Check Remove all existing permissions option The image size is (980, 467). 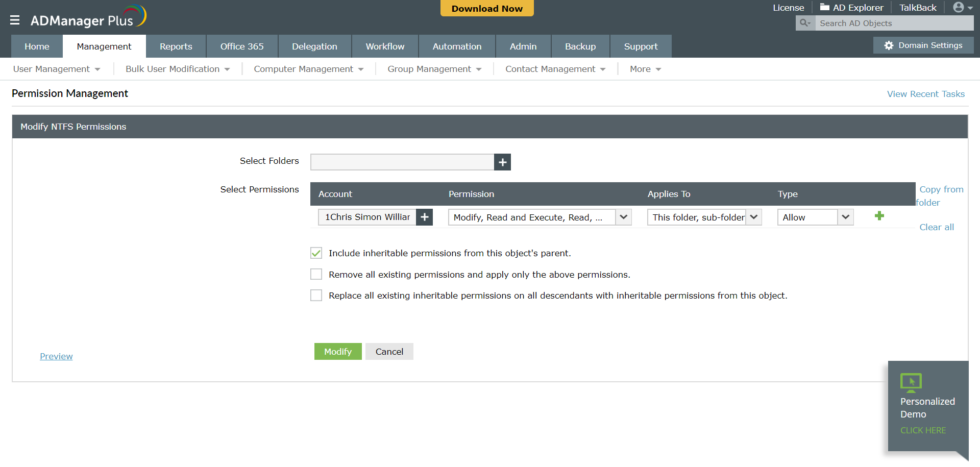(316, 275)
